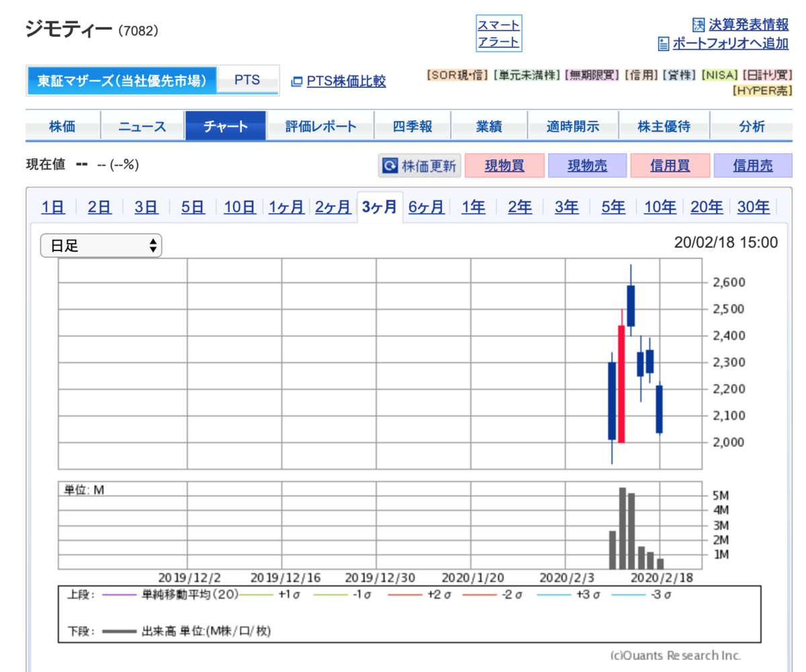Open the 評価レポート tab

(x=321, y=126)
